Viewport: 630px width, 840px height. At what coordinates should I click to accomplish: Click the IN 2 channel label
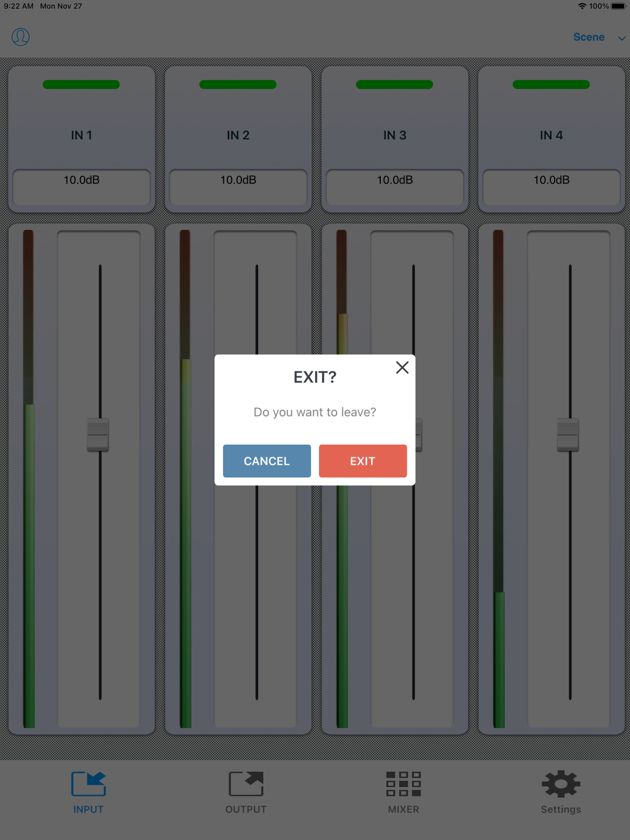[238, 135]
